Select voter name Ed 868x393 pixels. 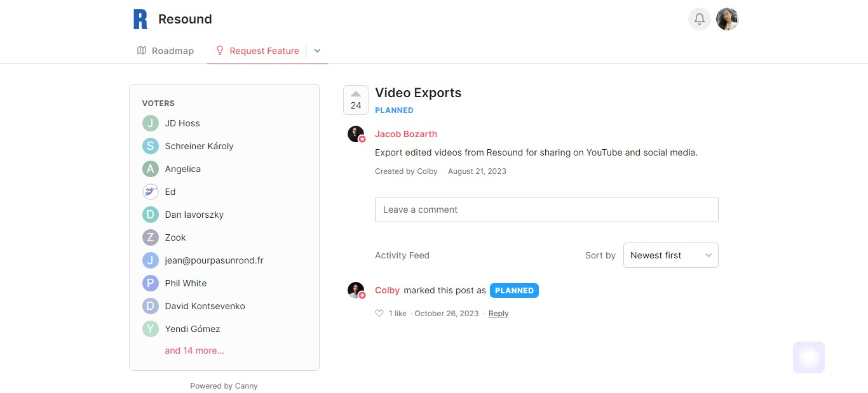[x=170, y=192]
